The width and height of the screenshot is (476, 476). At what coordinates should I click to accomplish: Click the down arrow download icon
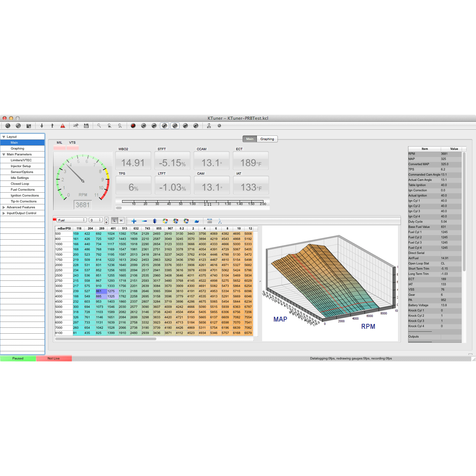tap(42, 126)
